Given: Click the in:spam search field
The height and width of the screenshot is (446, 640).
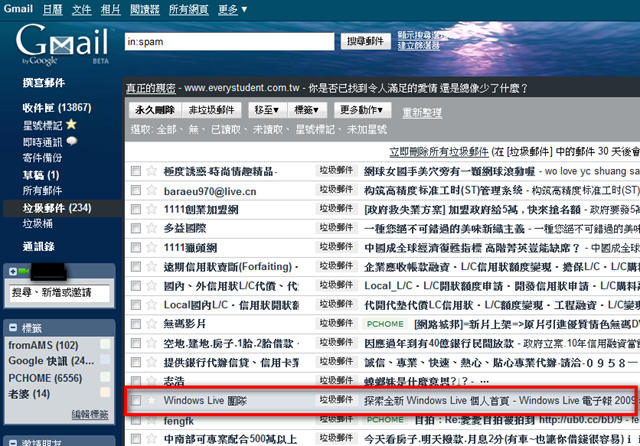Looking at the screenshot, I should click(229, 42).
